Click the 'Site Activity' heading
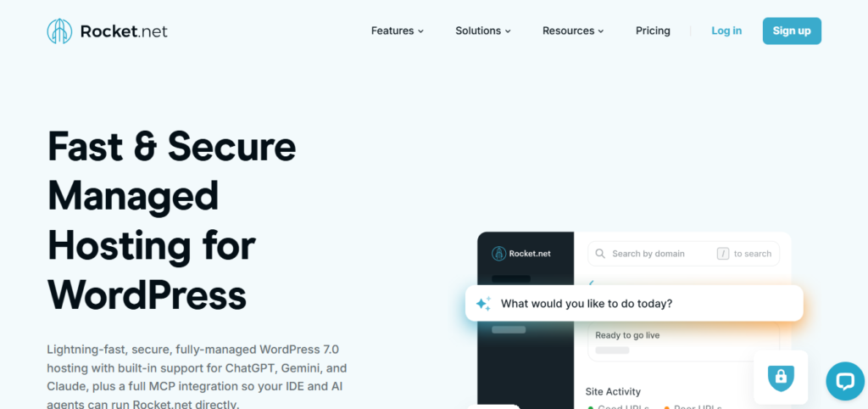This screenshot has height=409, width=868. (x=613, y=392)
